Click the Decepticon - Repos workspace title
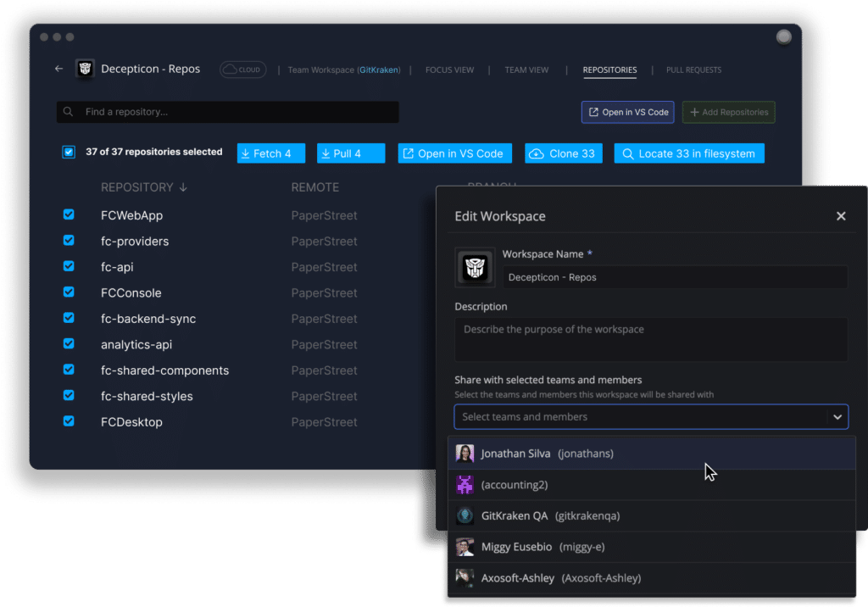The width and height of the screenshot is (868, 607). click(151, 69)
